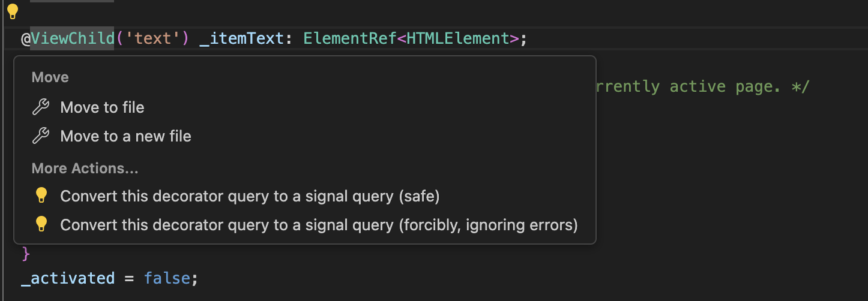Click the wrench icon beside Move to file
This screenshot has width=868, height=301.
40,107
